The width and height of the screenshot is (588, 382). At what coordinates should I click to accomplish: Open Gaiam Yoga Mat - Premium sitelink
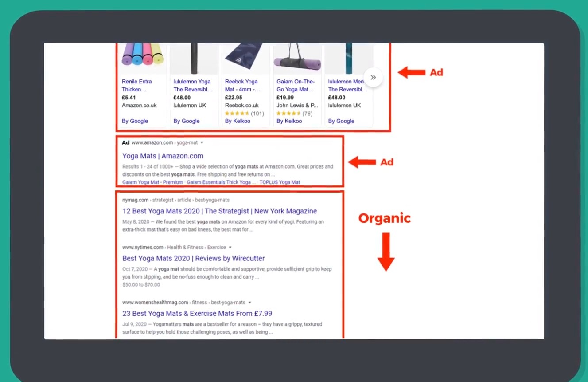[x=152, y=182]
